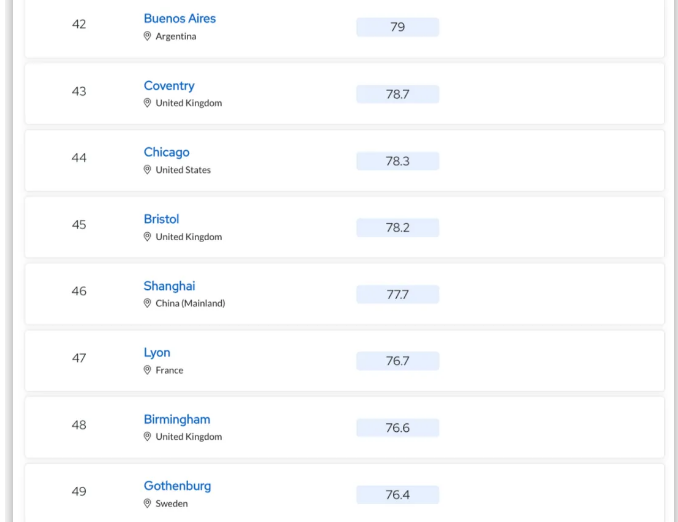Click the location pin beside Birmingham's United Kingdom
Screen dimensions: 678x522
[147, 437]
